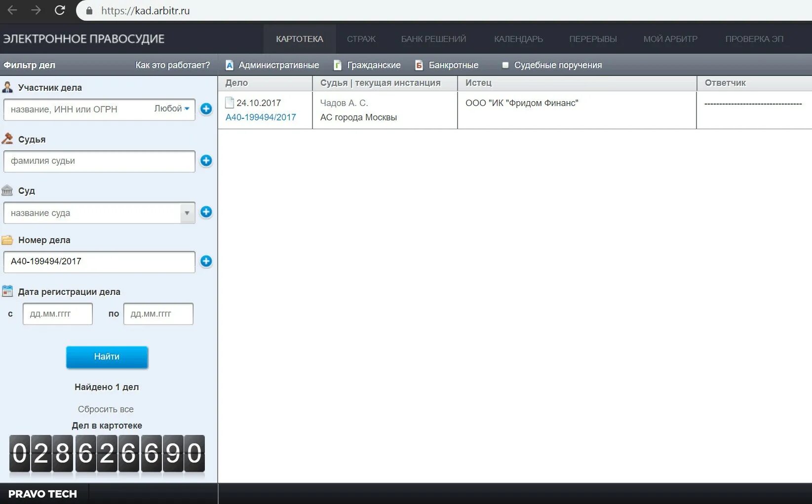The image size is (812, 504).
Task: Click the date 24.10.2017 in results
Action: pos(259,103)
